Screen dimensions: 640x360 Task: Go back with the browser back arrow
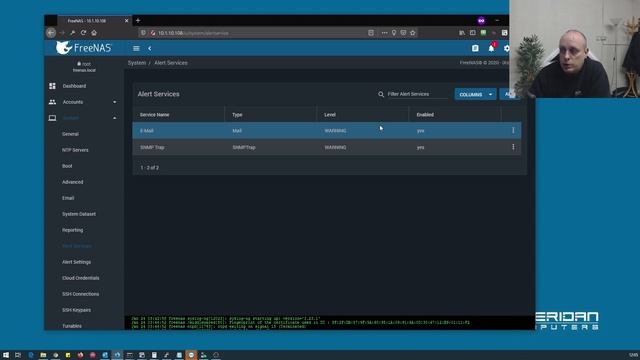pyautogui.click(x=51, y=33)
